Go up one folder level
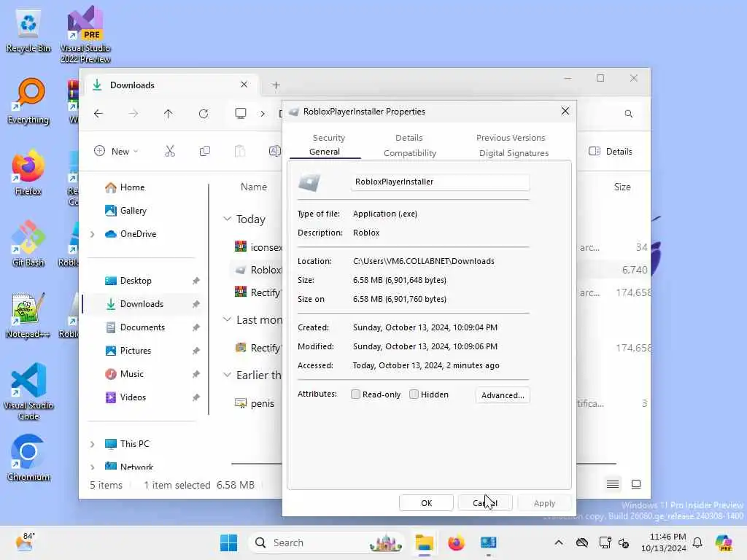This screenshot has width=747, height=560. (169, 113)
